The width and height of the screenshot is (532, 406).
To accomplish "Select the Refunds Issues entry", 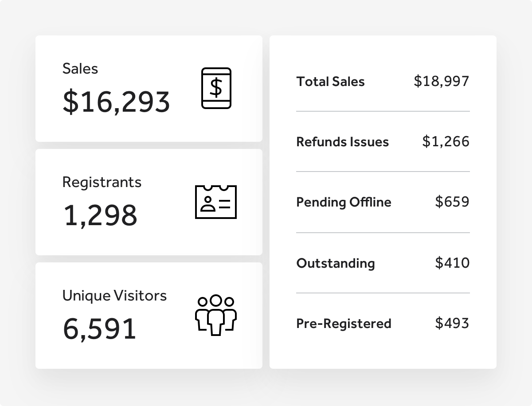I will pos(383,142).
